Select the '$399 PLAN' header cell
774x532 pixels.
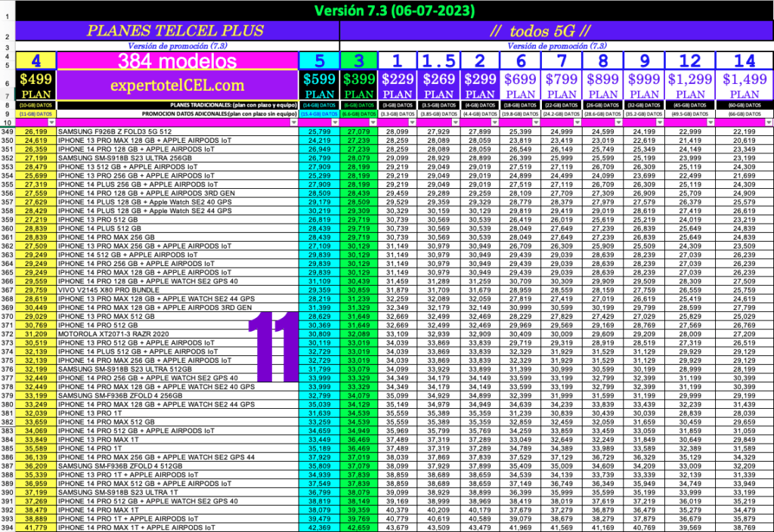[359, 85]
